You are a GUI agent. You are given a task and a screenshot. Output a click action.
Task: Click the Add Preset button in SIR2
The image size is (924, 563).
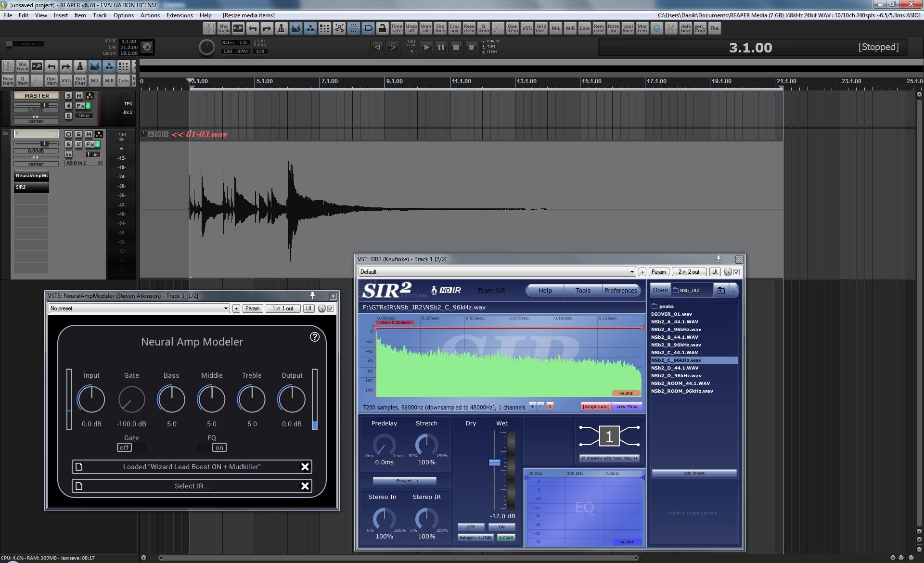point(694,473)
